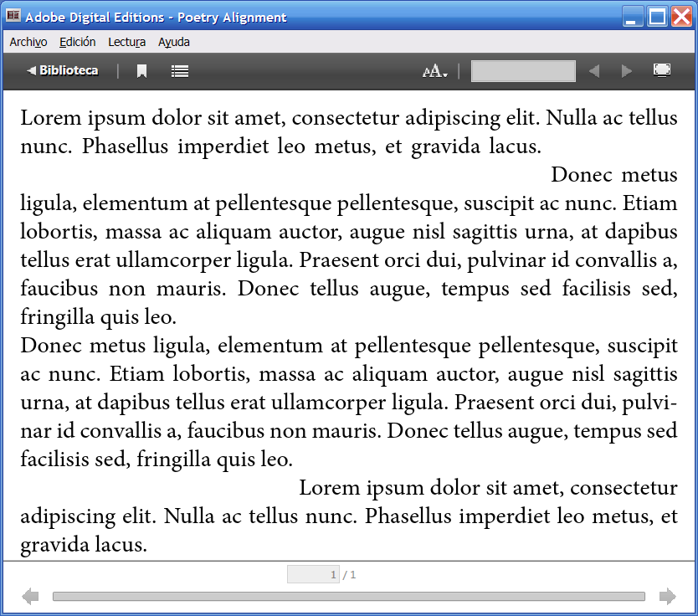The image size is (698, 616).
Task: Click the total page count '/ 1'
Action: (x=350, y=575)
